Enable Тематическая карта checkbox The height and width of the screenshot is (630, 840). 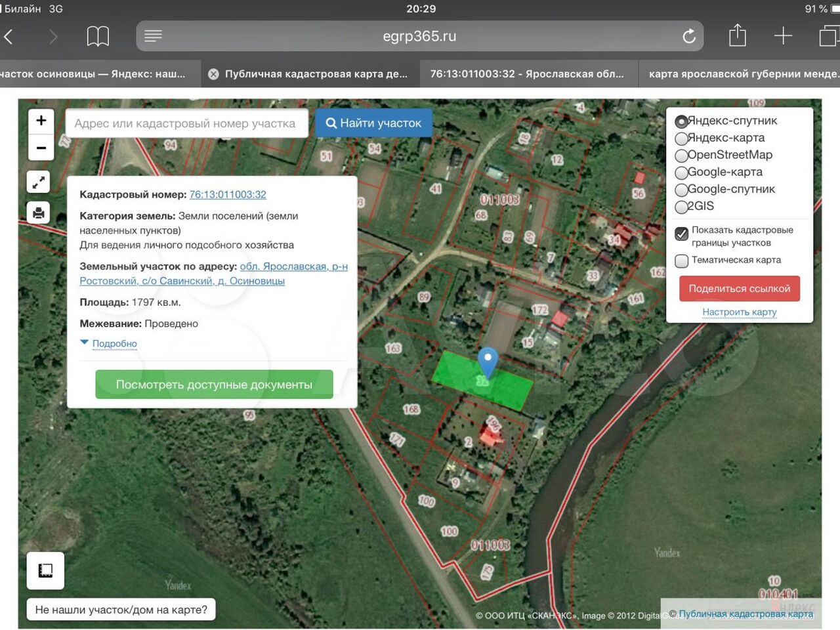point(682,261)
